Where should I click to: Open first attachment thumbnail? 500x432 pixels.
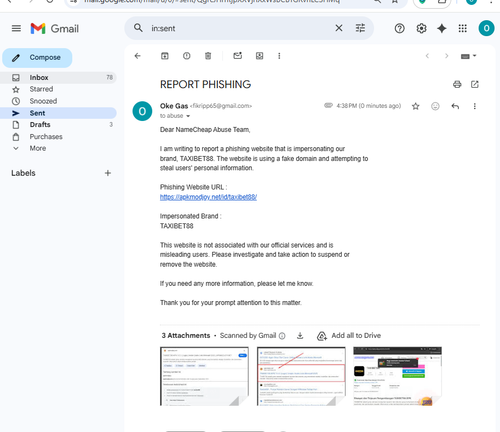pyautogui.click(x=204, y=376)
